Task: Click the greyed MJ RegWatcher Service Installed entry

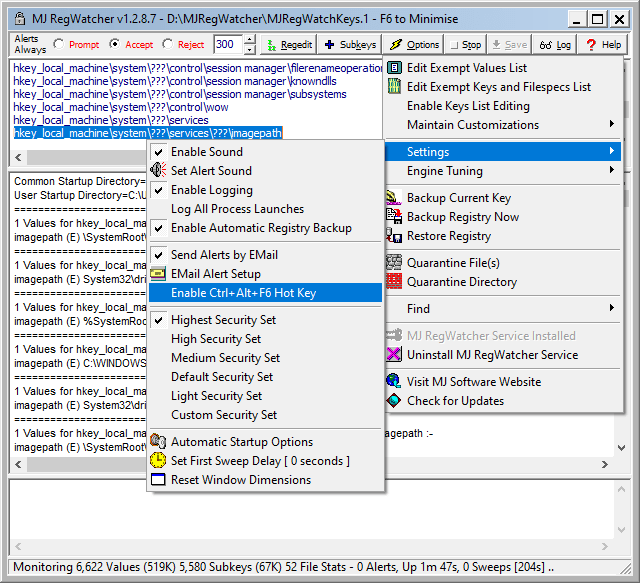Action: 503,336
